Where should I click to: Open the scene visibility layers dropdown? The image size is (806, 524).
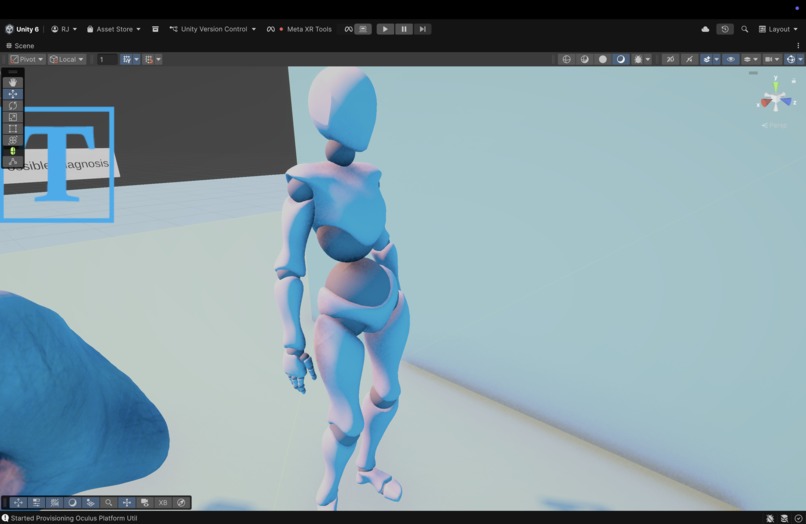coord(750,59)
